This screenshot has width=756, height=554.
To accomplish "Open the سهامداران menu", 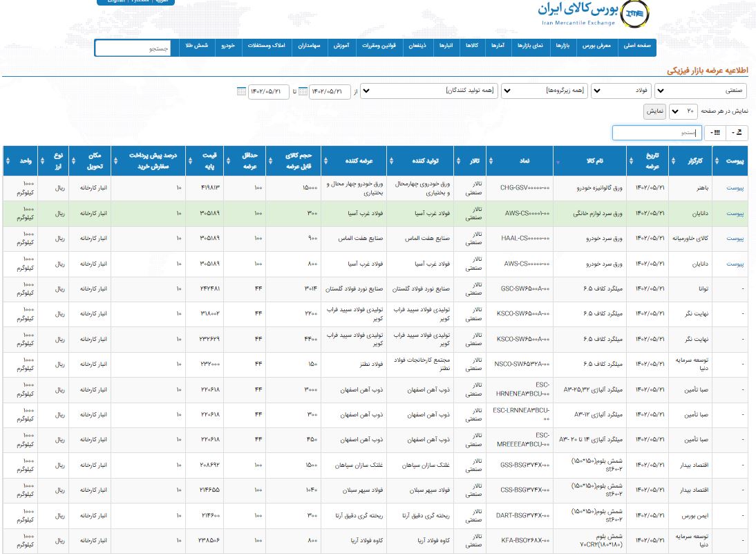I will pos(309,46).
